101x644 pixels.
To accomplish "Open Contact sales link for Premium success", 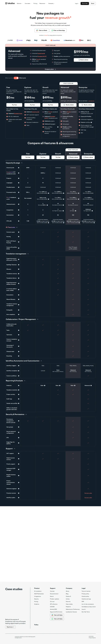I will [88, 493].
